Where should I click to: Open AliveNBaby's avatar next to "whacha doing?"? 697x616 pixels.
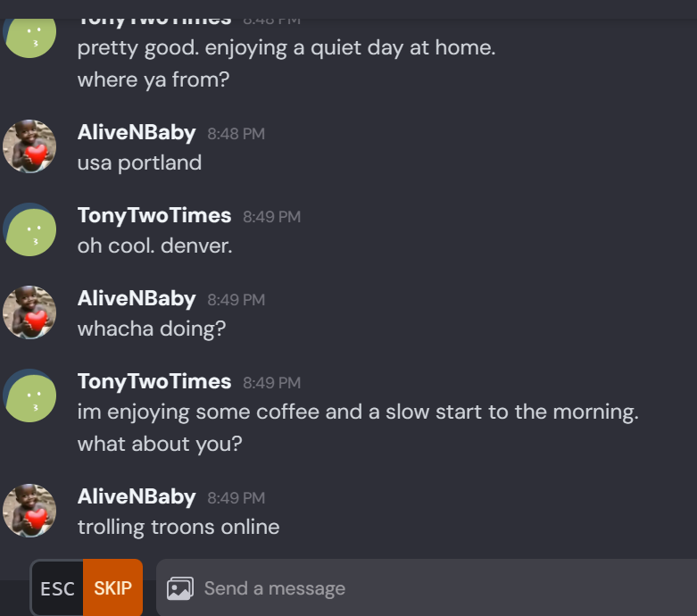(x=29, y=312)
